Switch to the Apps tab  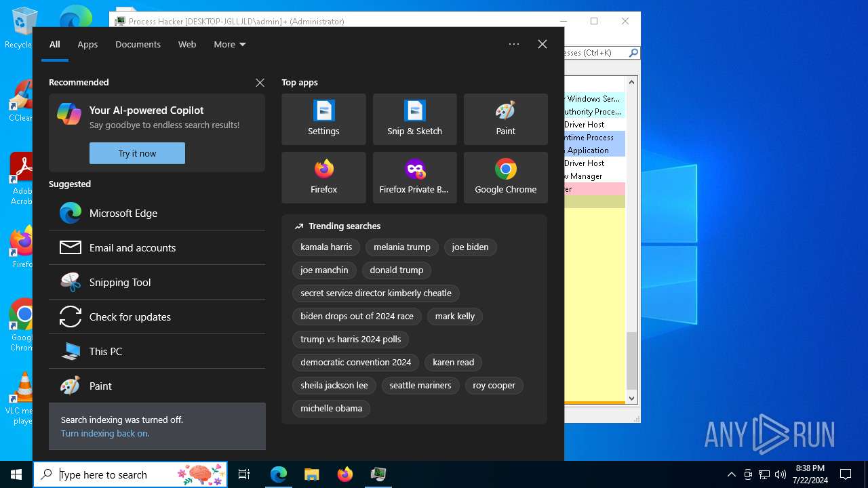87,44
